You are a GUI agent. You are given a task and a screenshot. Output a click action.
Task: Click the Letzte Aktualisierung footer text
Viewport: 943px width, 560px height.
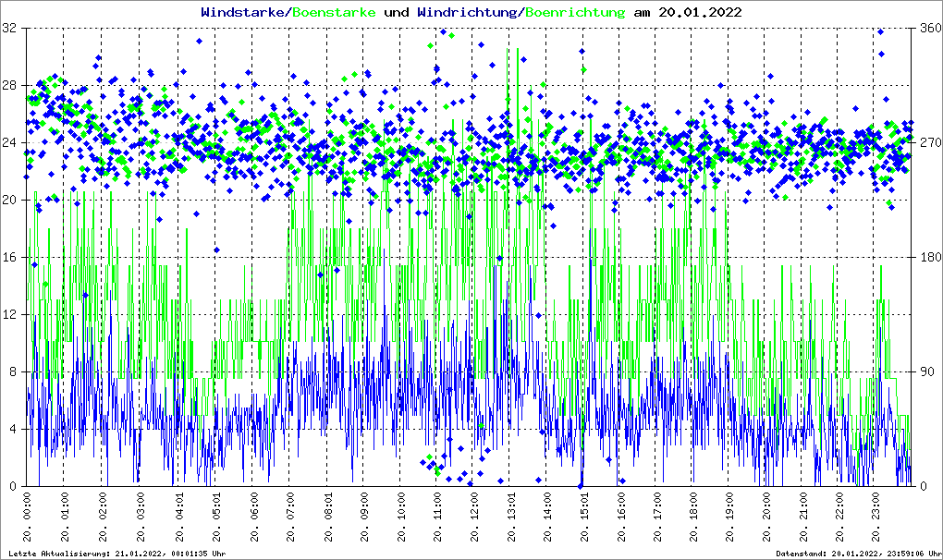pyautogui.click(x=116, y=554)
